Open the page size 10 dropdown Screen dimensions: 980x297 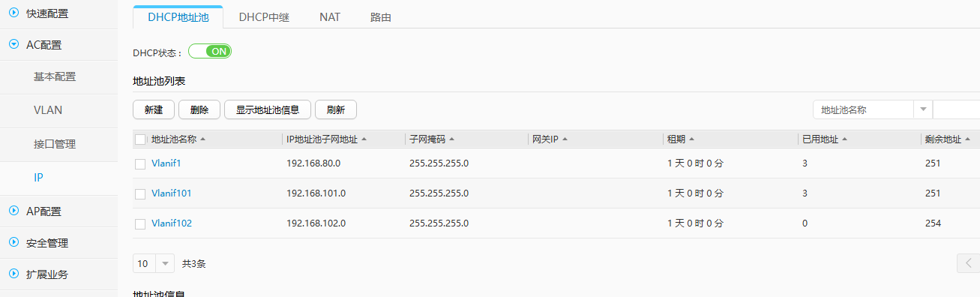[x=154, y=263]
